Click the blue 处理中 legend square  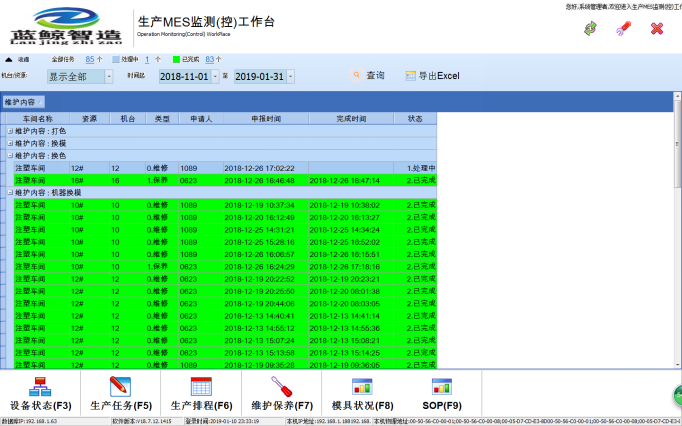tap(116, 59)
